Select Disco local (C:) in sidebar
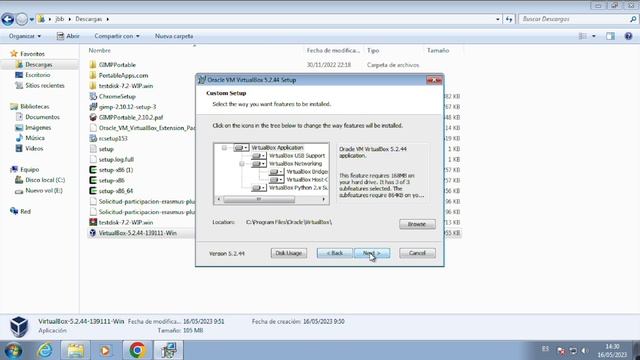This screenshot has width=640, height=360. 45,180
